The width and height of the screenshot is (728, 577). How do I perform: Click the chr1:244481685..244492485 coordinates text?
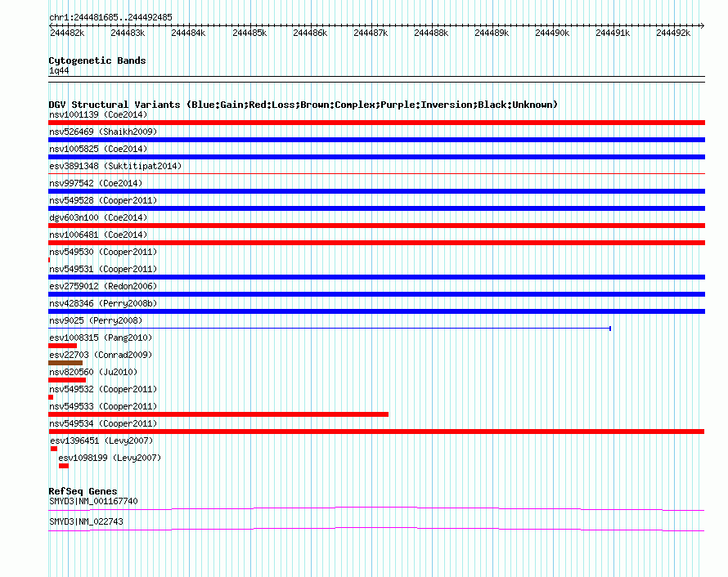click(x=110, y=18)
